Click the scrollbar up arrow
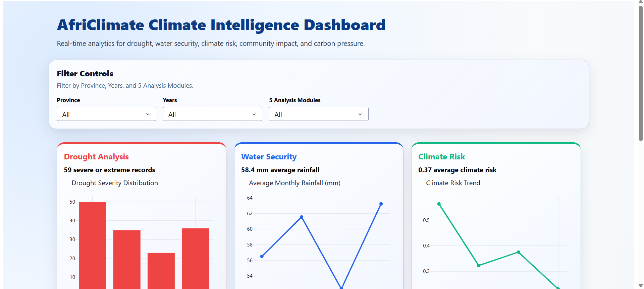The height and width of the screenshot is (289, 644). pos(641,2)
